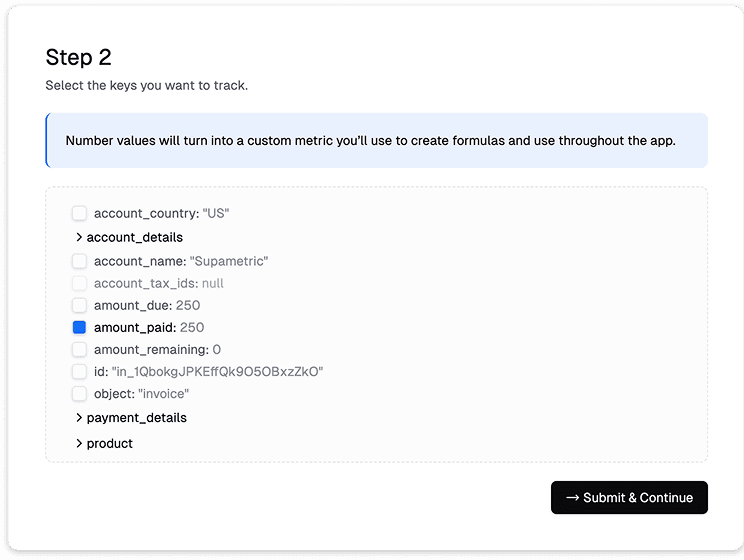Click the amount_due key label
The image size is (744, 560).
tap(133, 305)
